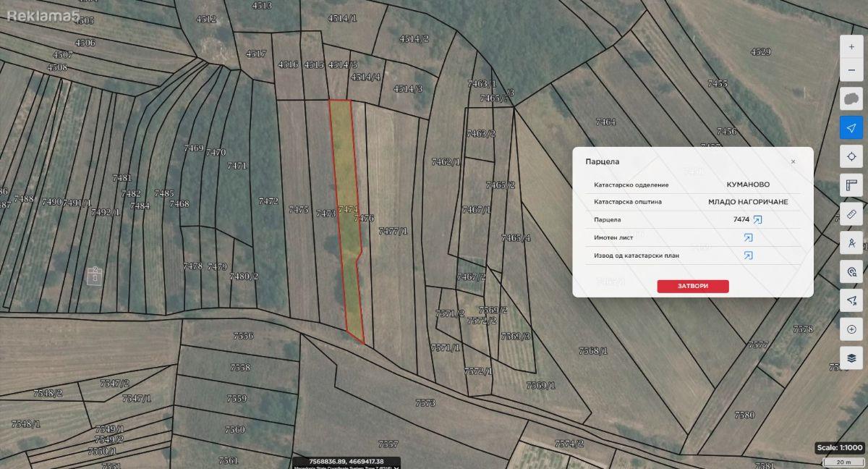
Task: Click the КУМАНОВО value in popup
Action: [748, 185]
